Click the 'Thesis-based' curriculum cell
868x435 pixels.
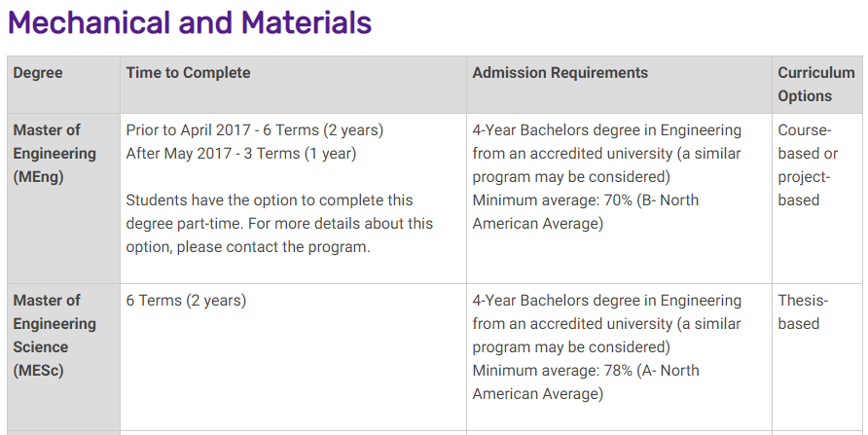(802, 312)
